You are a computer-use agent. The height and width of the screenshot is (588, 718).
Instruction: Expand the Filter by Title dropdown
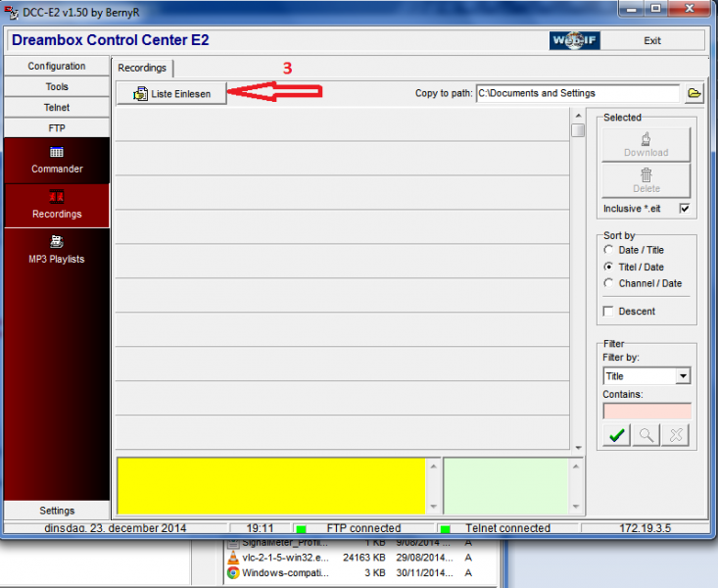(x=683, y=376)
